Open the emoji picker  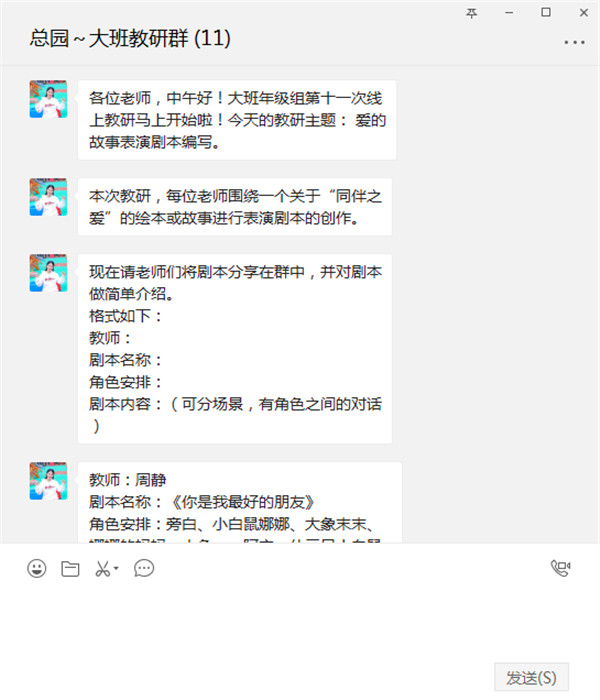coord(37,568)
